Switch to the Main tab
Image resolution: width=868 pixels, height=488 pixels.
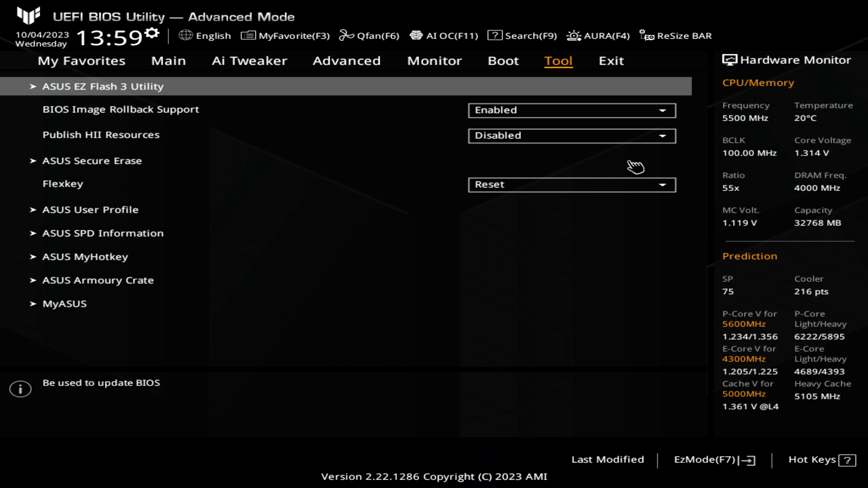coord(168,61)
